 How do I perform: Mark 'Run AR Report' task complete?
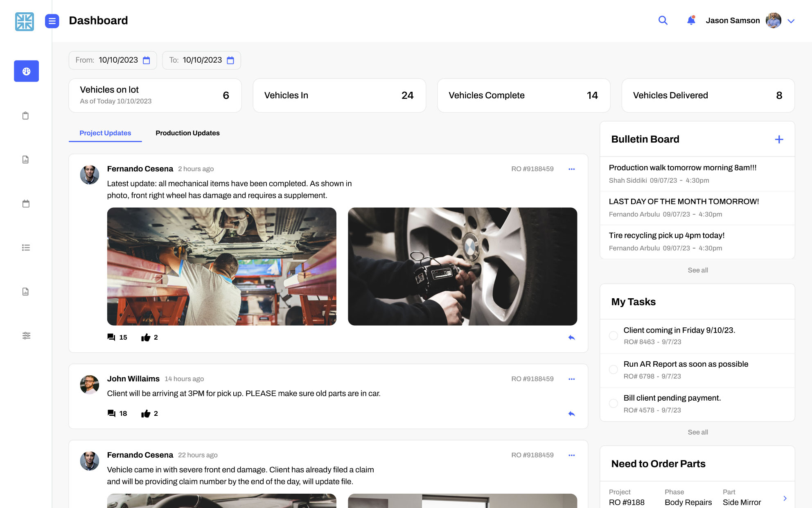(613, 370)
